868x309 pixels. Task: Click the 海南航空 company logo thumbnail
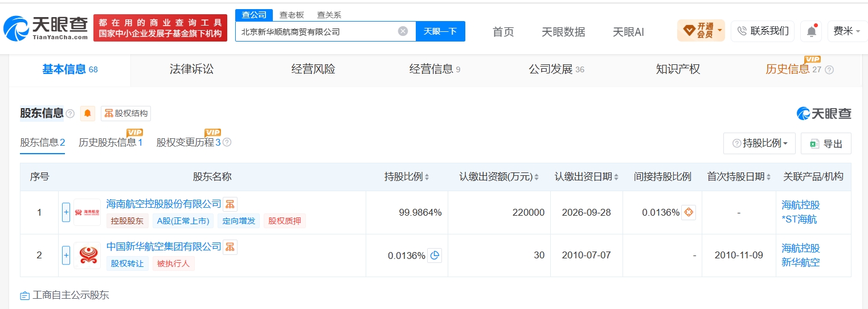click(87, 212)
